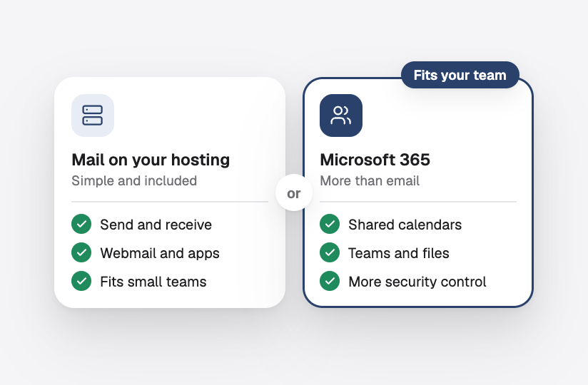588x385 pixels.
Task: Click the Send and receive text
Action: 156,225
